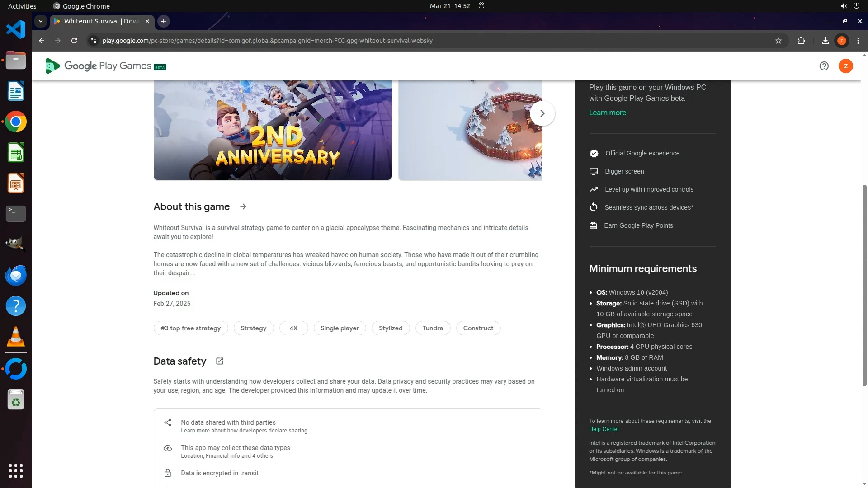Viewport: 868px width, 488px height.
Task: Expand the tab search dropdown arrow
Action: [41, 21]
